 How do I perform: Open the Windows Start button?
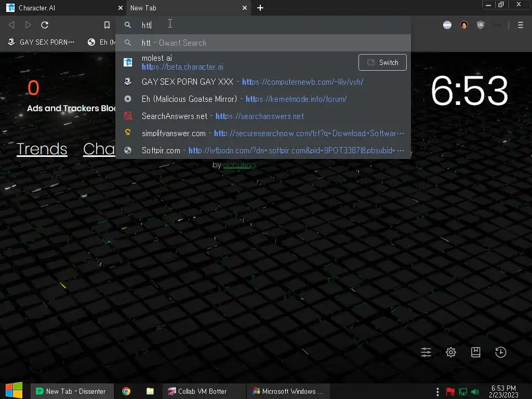click(14, 391)
